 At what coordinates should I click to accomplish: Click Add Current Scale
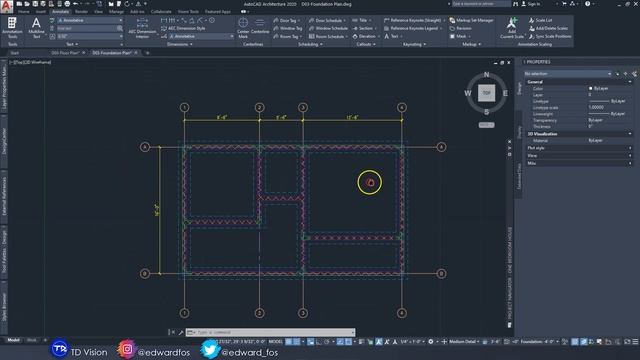pyautogui.click(x=512, y=28)
